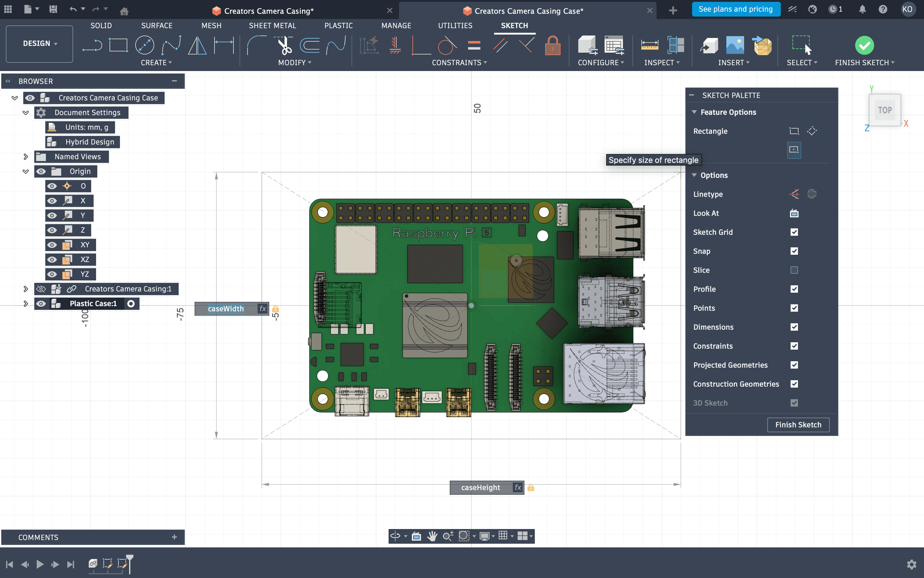
Task: Pick the Sketch Dimension tool
Action: (x=224, y=46)
